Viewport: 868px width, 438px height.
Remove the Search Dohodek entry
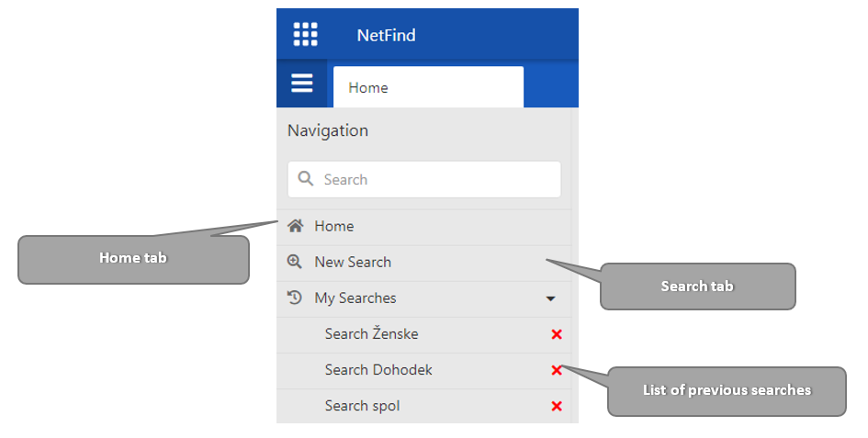557,370
